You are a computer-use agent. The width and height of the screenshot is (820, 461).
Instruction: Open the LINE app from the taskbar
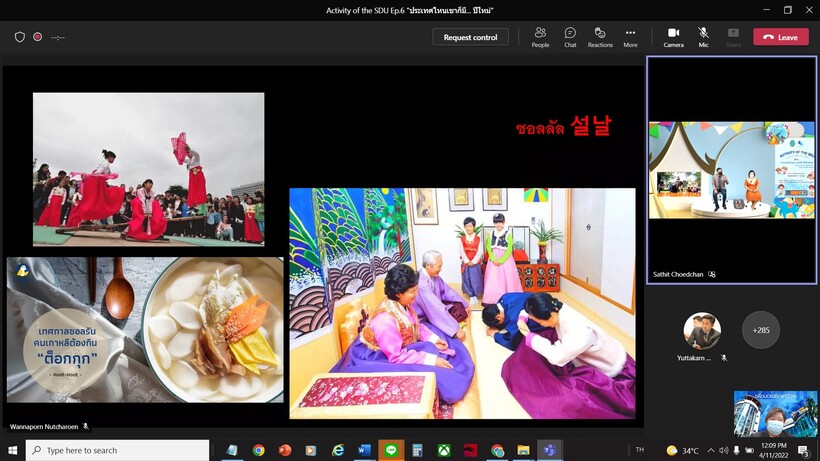click(x=390, y=451)
